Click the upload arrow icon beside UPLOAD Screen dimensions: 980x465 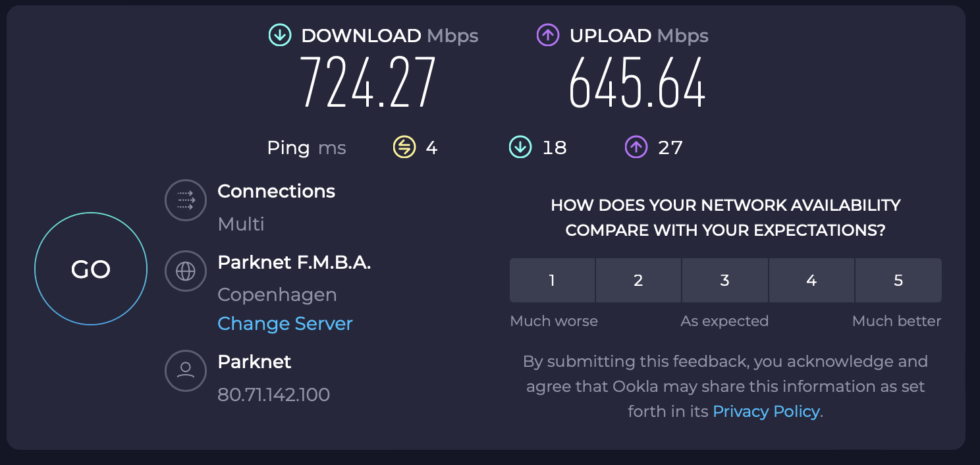click(548, 35)
